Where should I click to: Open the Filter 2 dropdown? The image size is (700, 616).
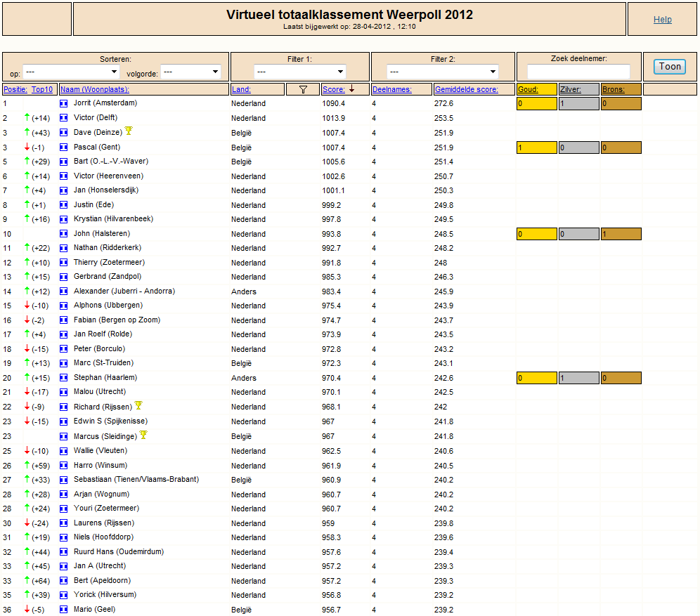click(443, 72)
